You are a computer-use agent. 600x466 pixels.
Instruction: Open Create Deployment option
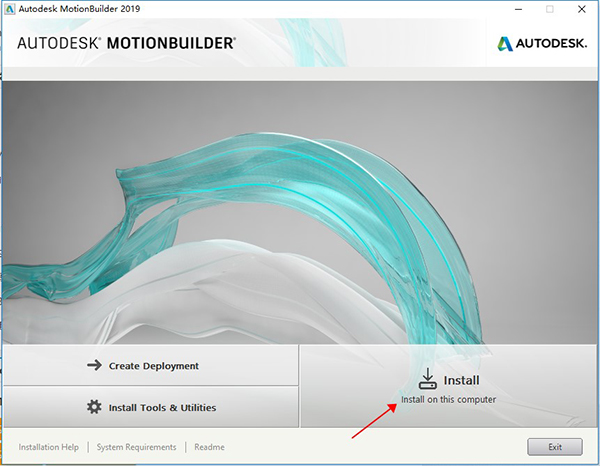coord(151,365)
